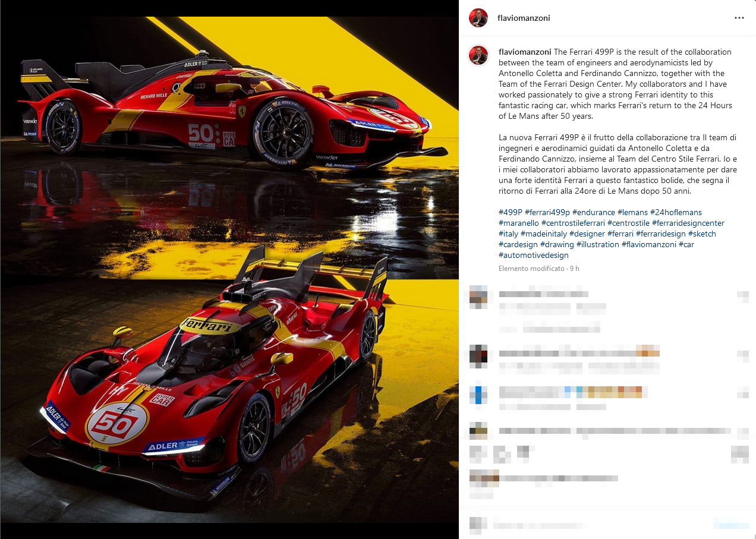
Task: Open the #499P hashtag
Action: [x=510, y=212]
